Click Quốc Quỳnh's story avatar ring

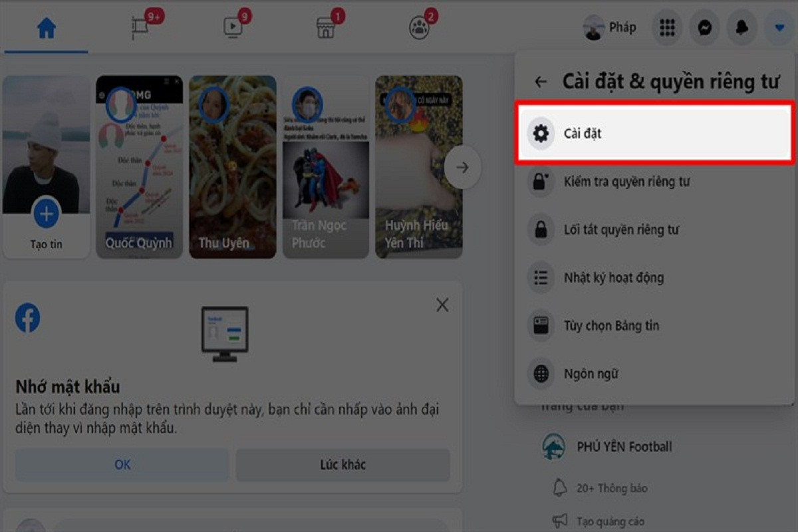point(120,104)
